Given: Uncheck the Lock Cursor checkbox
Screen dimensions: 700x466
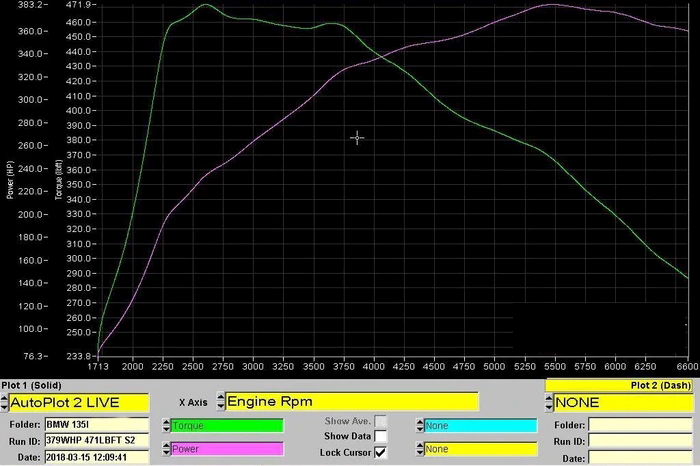Looking at the screenshot, I should (x=380, y=452).
